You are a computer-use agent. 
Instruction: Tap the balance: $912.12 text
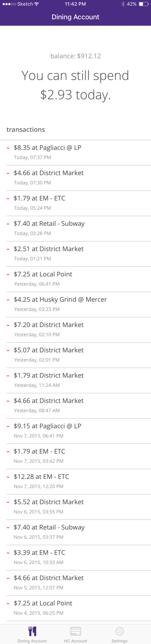point(75,56)
